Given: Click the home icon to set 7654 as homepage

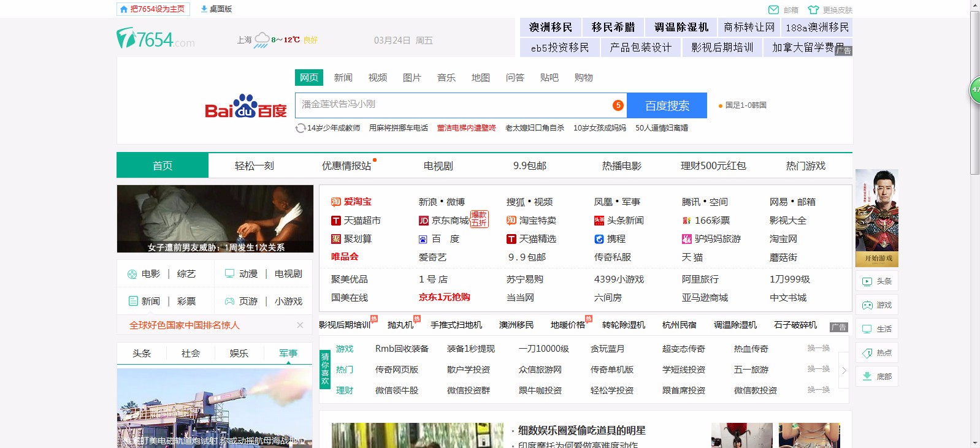Looking at the screenshot, I should [x=124, y=9].
